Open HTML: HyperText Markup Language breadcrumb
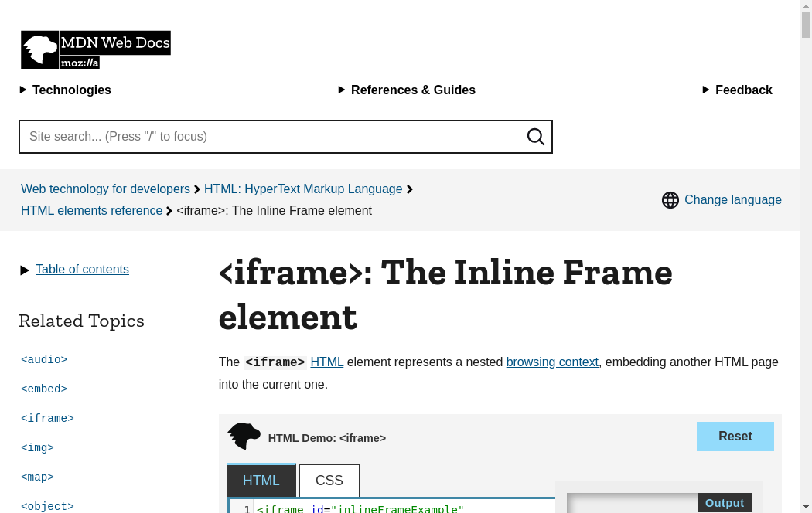The height and width of the screenshot is (513, 812). [x=303, y=189]
